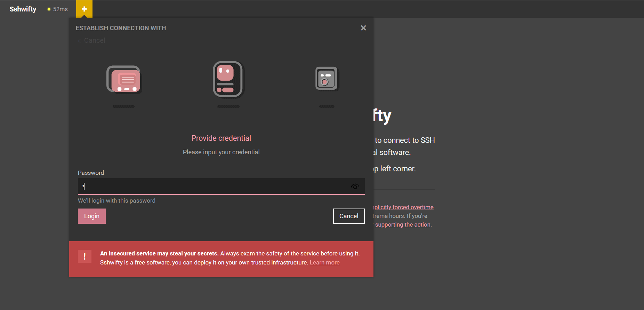Click the Password field label

[x=91, y=173]
